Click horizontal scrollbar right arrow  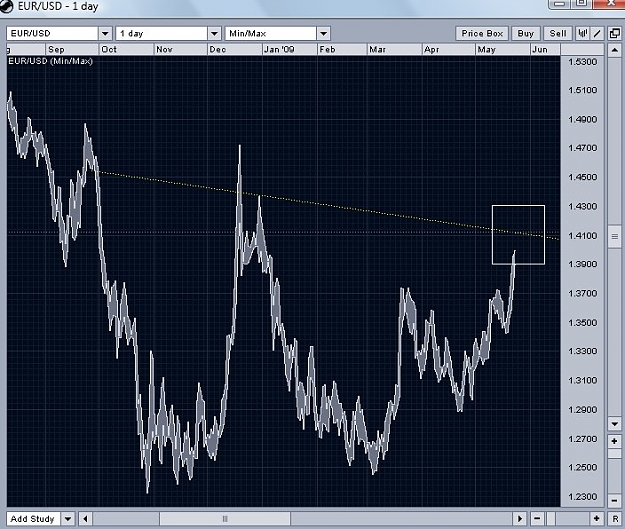pos(520,519)
